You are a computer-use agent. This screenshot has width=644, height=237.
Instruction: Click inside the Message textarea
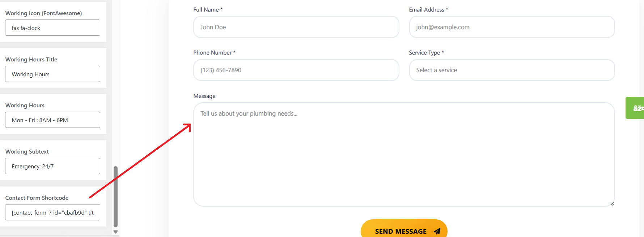(404, 155)
